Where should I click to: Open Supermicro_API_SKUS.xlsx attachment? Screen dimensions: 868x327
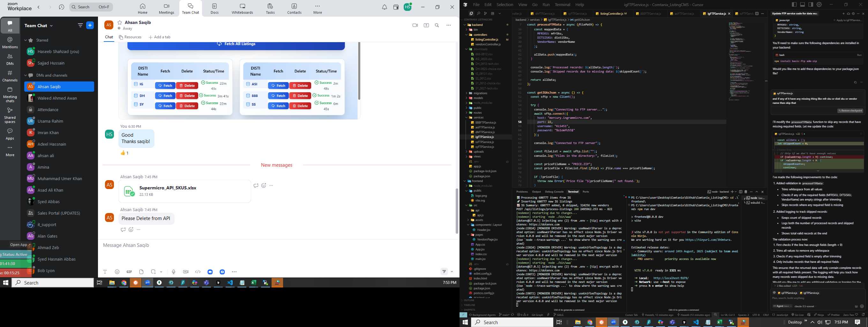point(185,191)
